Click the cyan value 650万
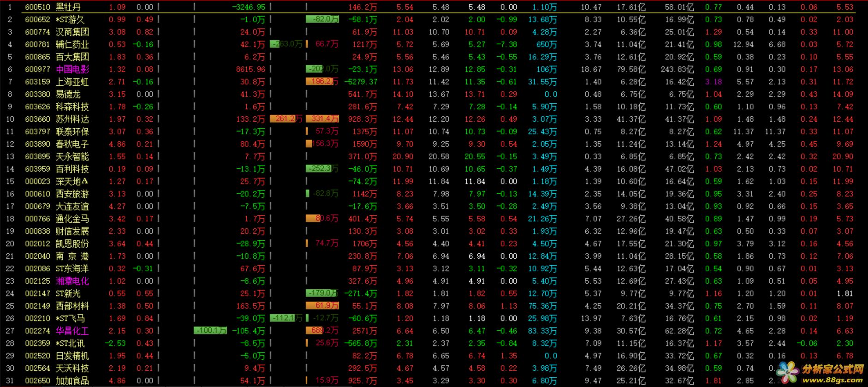 click(546, 44)
